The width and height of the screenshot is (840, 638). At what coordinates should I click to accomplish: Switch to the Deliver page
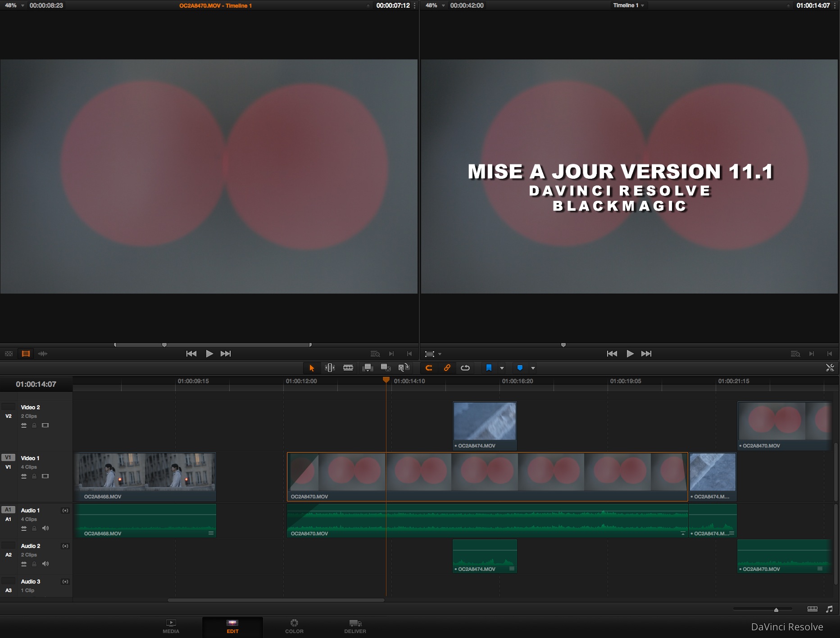coord(355,626)
